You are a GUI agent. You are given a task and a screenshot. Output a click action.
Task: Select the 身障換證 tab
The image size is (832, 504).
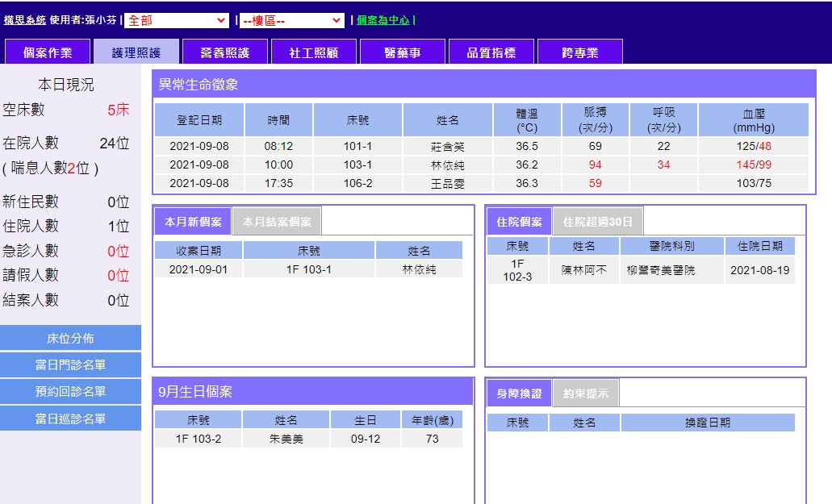519,394
